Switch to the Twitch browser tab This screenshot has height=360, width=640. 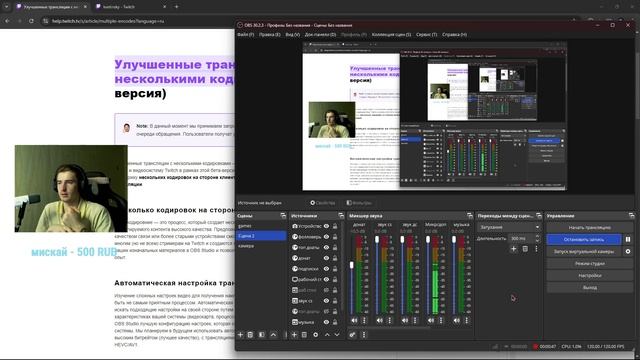pyautogui.click(x=131, y=7)
